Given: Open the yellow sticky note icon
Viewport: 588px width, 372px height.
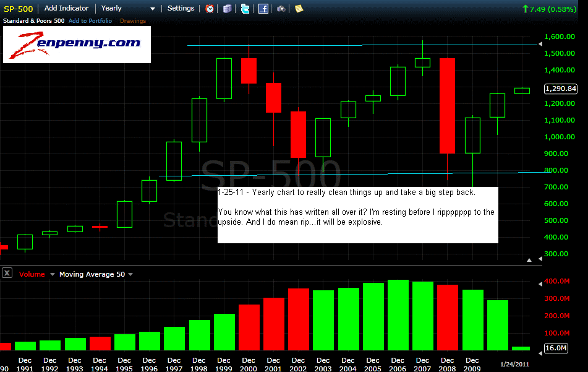Looking at the screenshot, I should (x=299, y=9).
